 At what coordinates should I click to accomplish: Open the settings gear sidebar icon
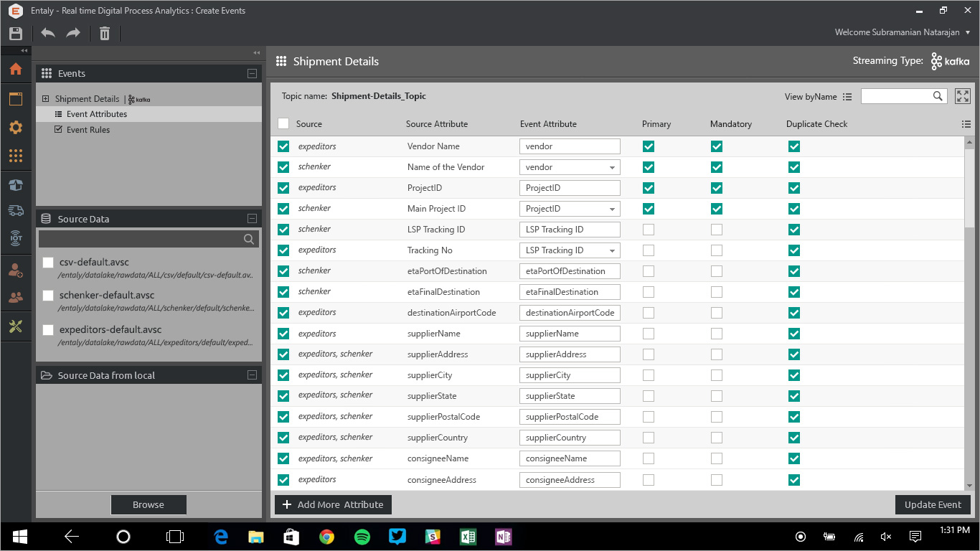pyautogui.click(x=16, y=128)
